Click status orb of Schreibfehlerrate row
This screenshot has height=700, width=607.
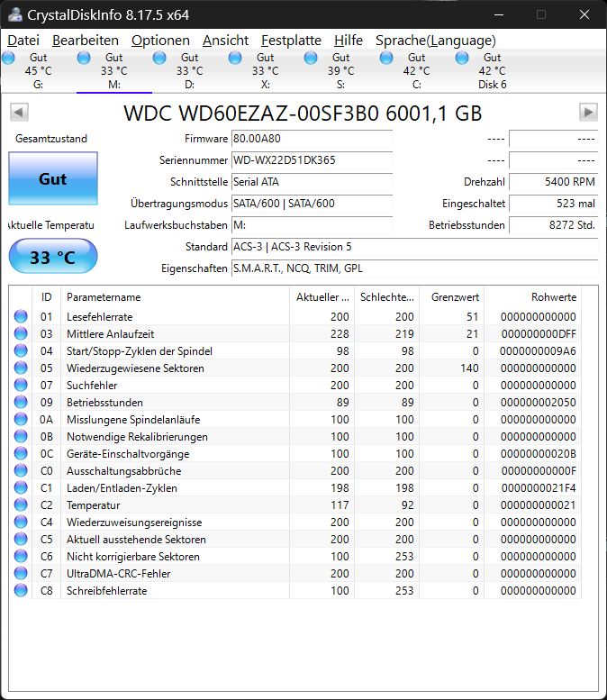[21, 590]
